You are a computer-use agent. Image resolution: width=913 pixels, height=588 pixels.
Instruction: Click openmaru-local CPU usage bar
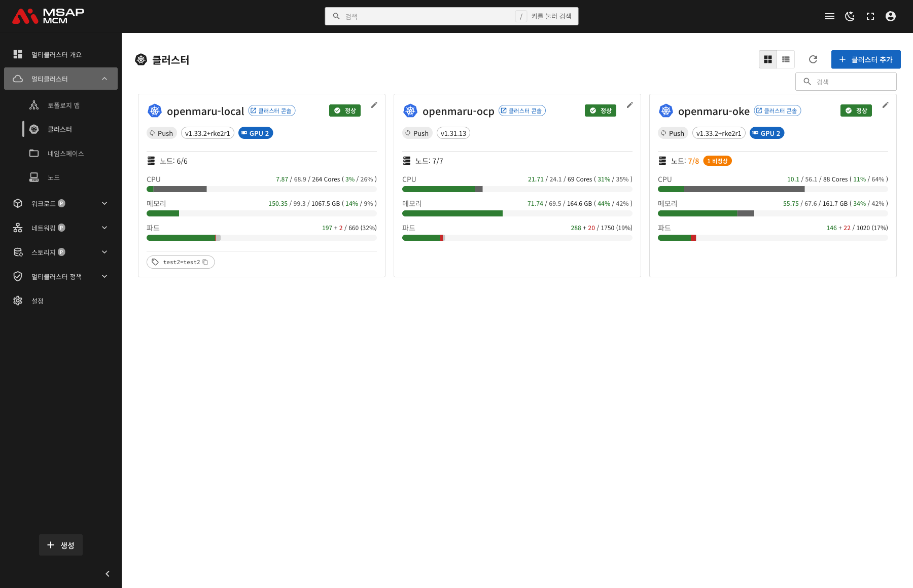[x=262, y=189]
